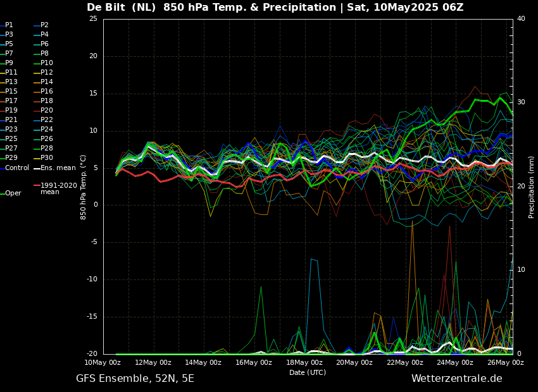Click the 10May 00z date tick label
Viewport: 538px width, 392px height.
pyautogui.click(x=103, y=363)
